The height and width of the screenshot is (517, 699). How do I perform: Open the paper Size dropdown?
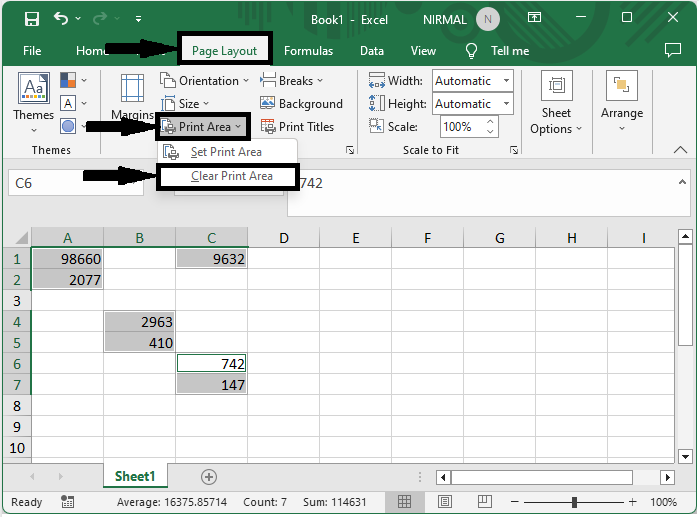(185, 104)
